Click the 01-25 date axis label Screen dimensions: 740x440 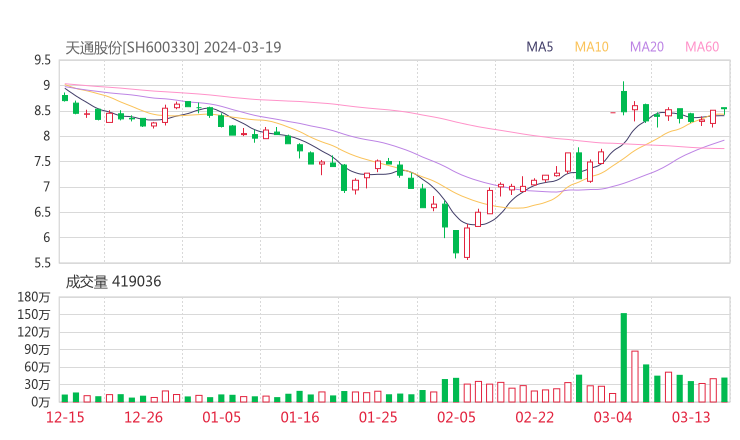click(x=378, y=417)
